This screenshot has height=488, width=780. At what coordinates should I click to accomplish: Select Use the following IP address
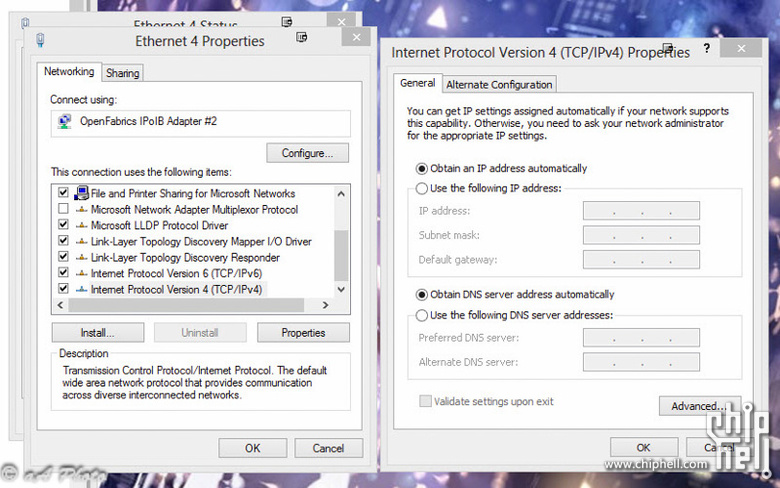tap(422, 189)
